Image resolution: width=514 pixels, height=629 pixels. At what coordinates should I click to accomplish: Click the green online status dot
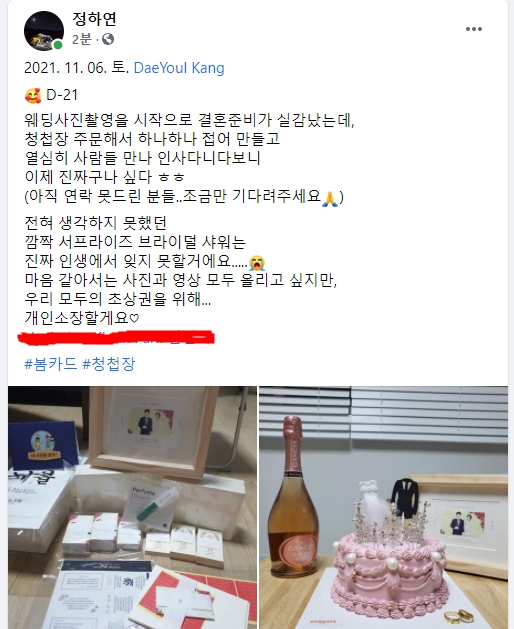pos(58,45)
